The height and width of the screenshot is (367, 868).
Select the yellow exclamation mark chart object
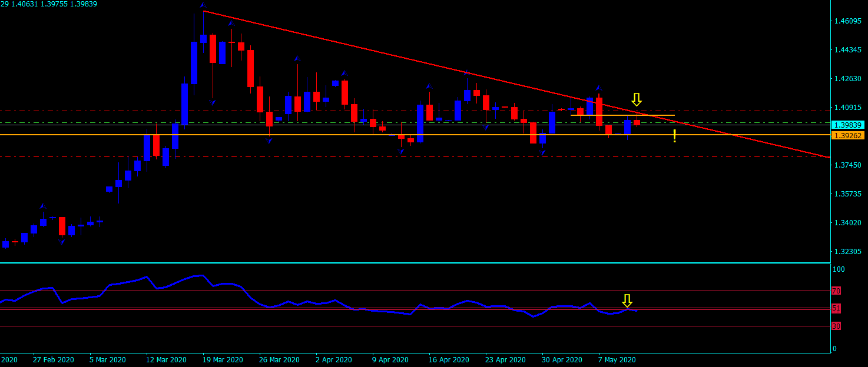[674, 136]
